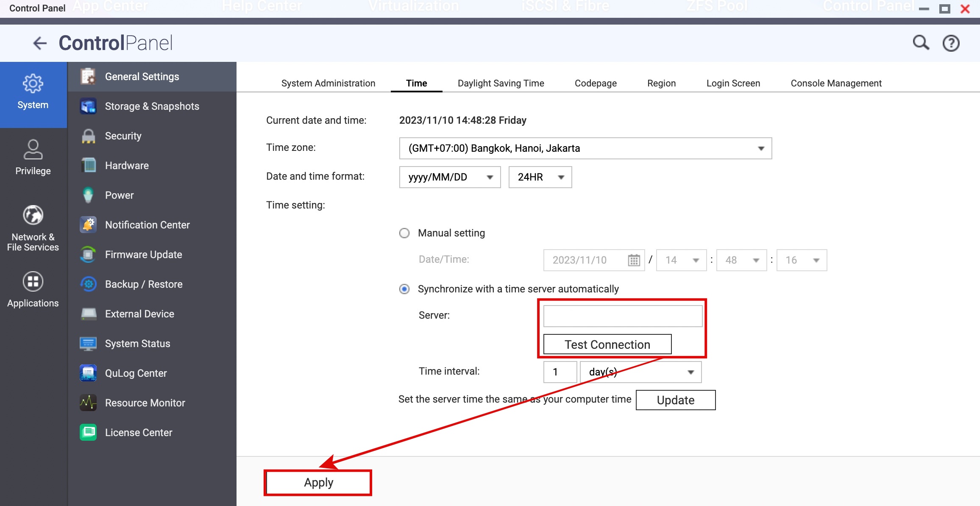Viewport: 980px width, 506px height.
Task: Select Network & File Services globe icon
Action: [x=33, y=215]
